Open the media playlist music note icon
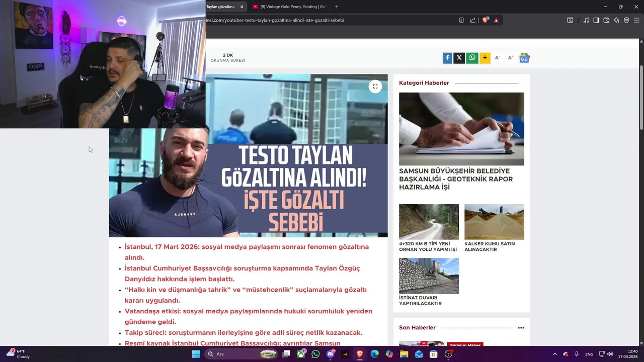644x362 pixels. (586, 20)
